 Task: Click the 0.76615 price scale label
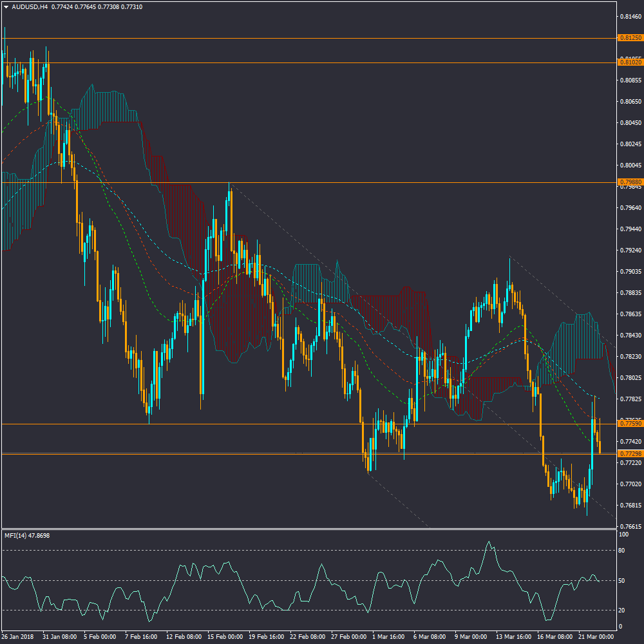pos(629,526)
